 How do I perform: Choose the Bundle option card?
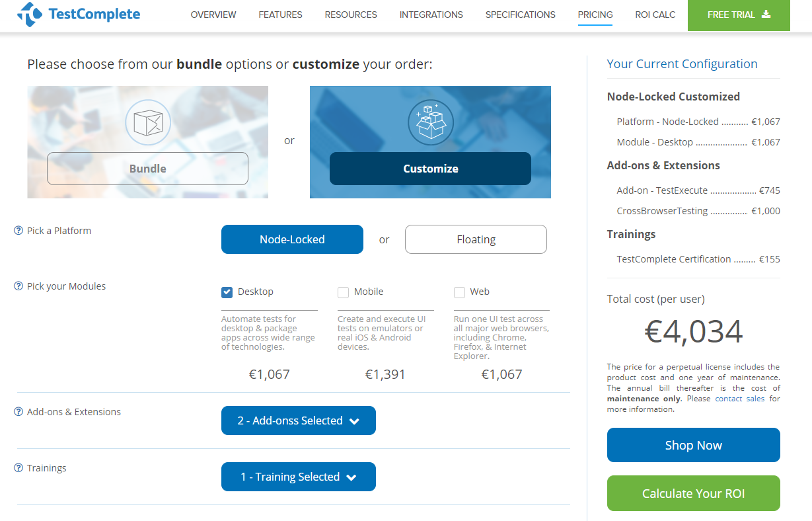(147, 169)
